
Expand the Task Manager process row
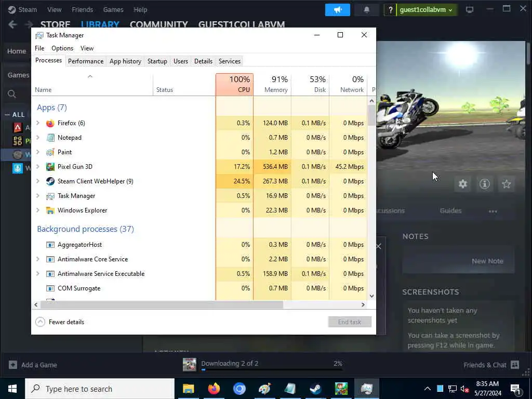pos(38,196)
